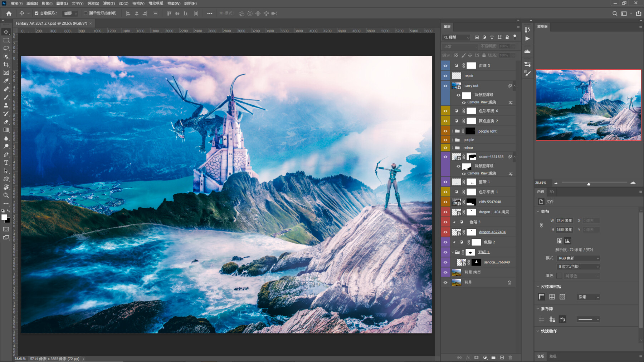Open the RGB 色彩 mode dropdown
Screen dimensions: 644x362
click(x=577, y=258)
